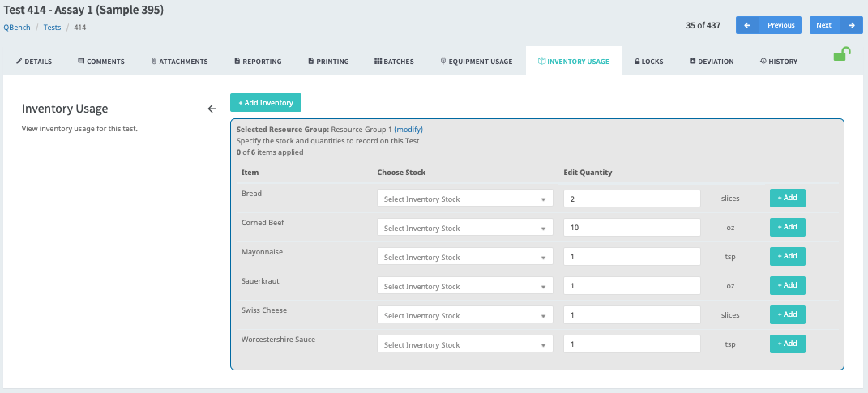Open the Attachments tab

click(x=179, y=62)
